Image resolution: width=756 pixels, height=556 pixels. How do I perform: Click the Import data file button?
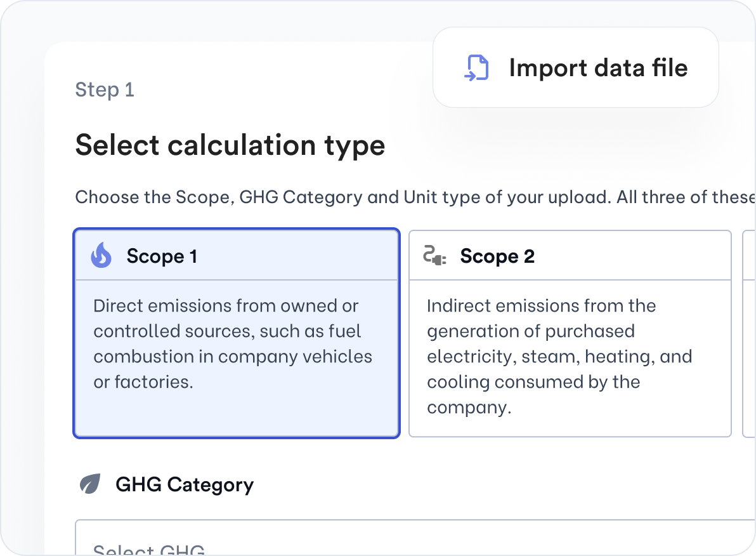coord(576,67)
